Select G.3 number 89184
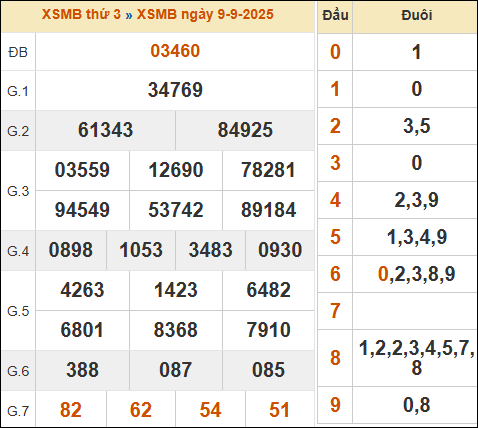 pyautogui.click(x=268, y=210)
